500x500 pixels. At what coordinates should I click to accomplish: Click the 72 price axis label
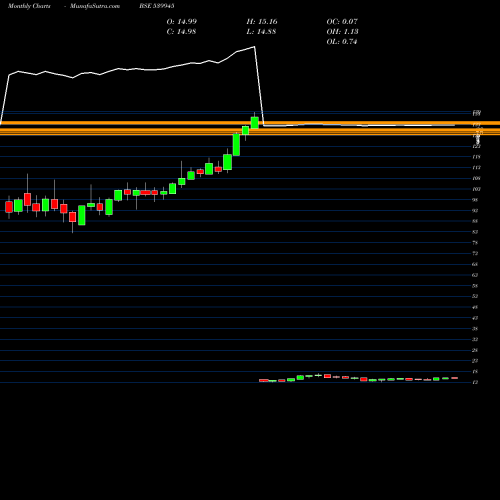click(x=476, y=254)
